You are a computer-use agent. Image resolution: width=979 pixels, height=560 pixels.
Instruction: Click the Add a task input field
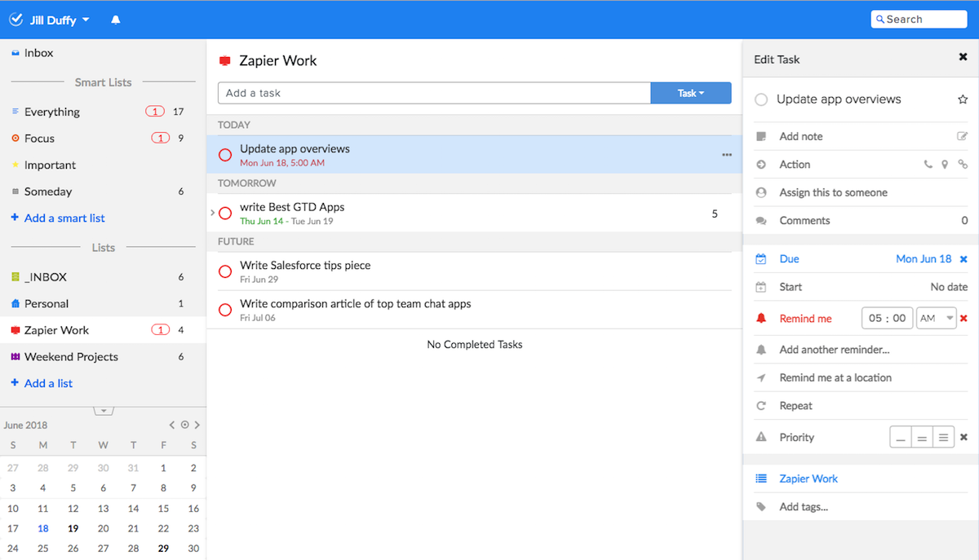434,93
